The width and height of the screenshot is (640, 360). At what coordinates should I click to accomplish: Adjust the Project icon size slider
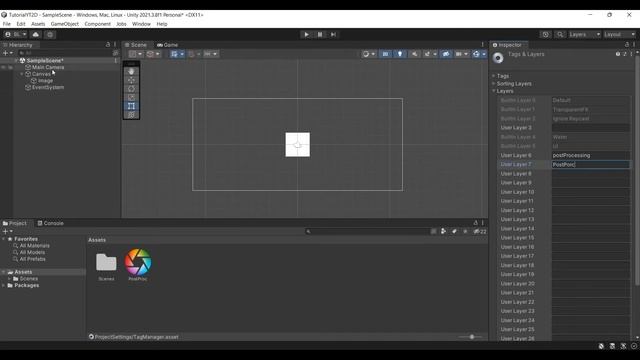click(471, 337)
